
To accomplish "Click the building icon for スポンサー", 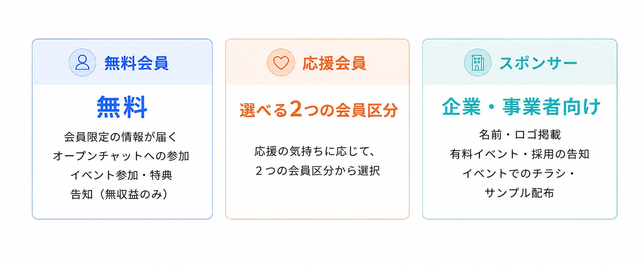I will click(478, 63).
